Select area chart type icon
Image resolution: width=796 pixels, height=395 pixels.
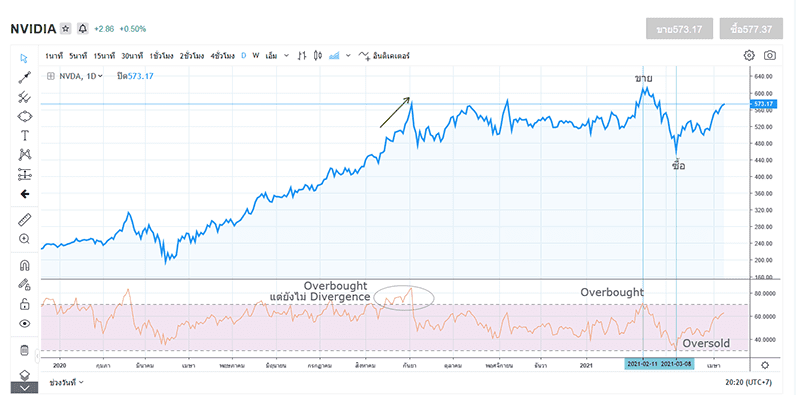pos(334,55)
